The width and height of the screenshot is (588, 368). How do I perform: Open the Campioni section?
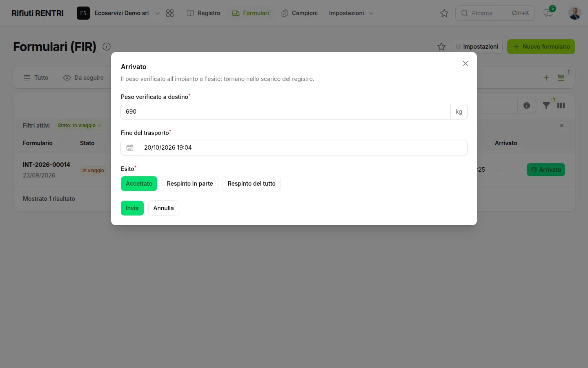click(299, 13)
